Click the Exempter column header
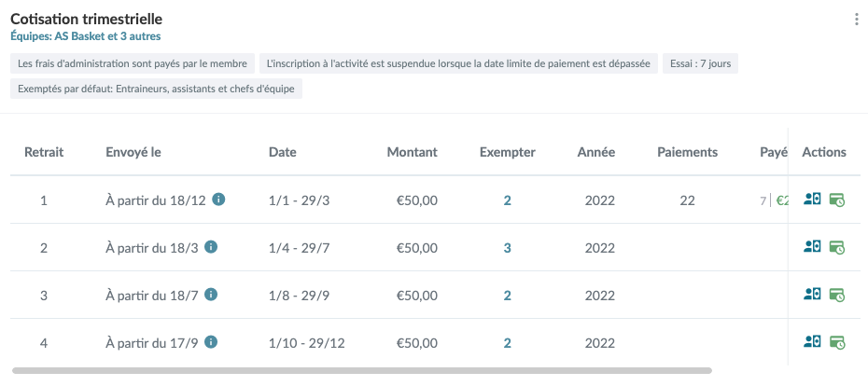The height and width of the screenshot is (386, 868). (508, 152)
